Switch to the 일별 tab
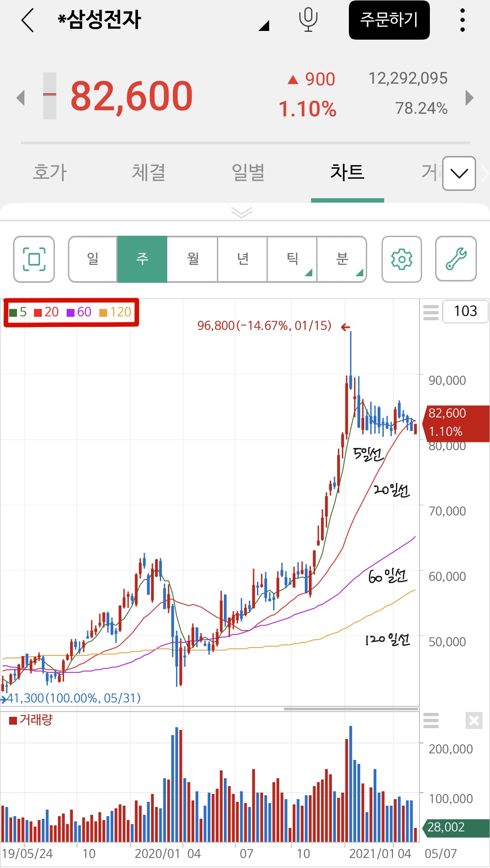490x868 pixels. coord(248,172)
